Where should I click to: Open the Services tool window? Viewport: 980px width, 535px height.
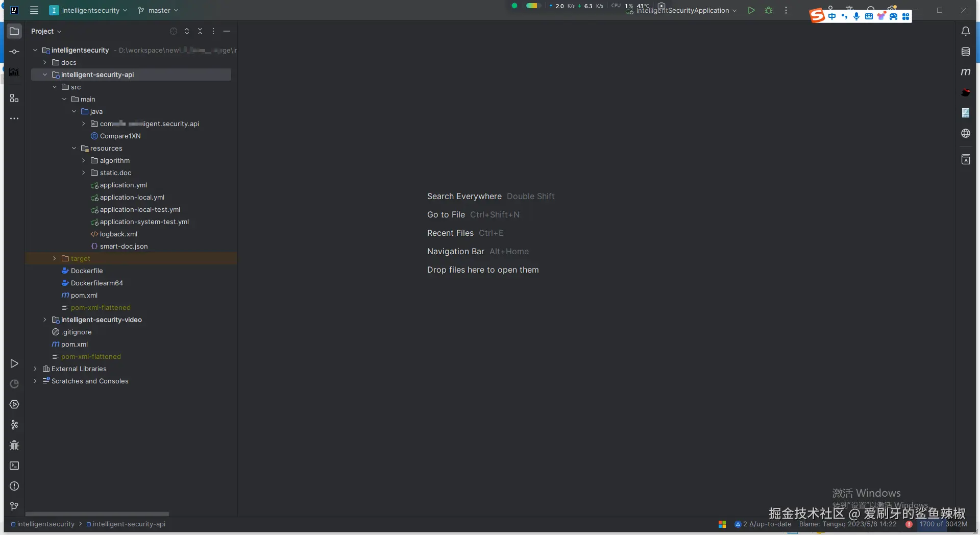tap(14, 404)
